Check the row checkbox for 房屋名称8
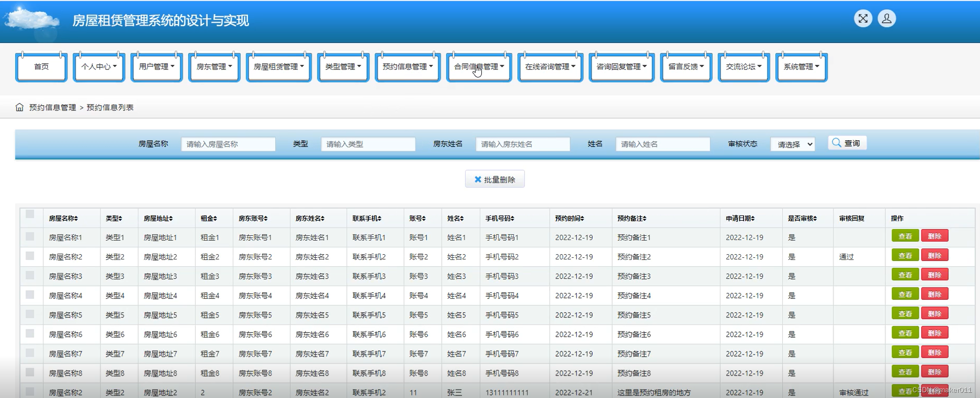980x398 pixels. pyautogui.click(x=30, y=372)
